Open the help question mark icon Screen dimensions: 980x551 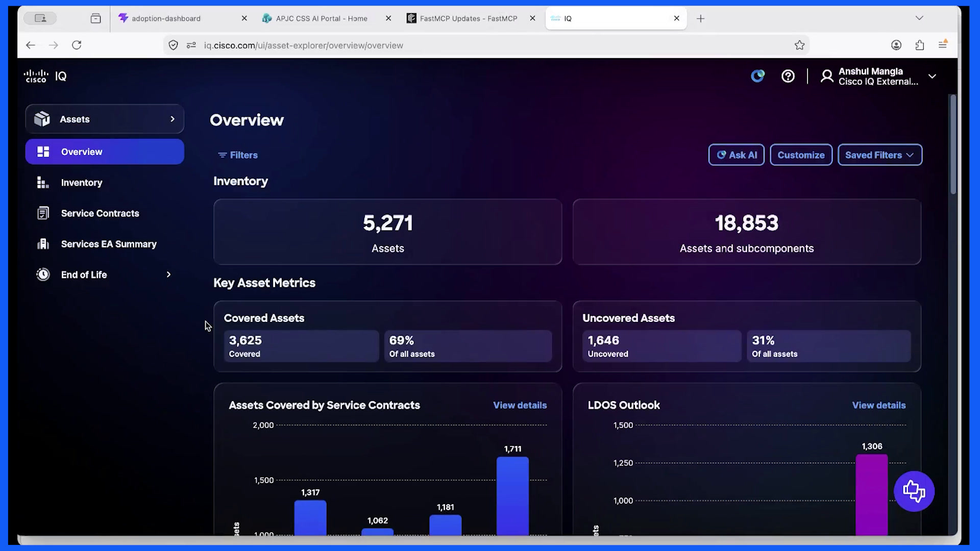pyautogui.click(x=788, y=76)
